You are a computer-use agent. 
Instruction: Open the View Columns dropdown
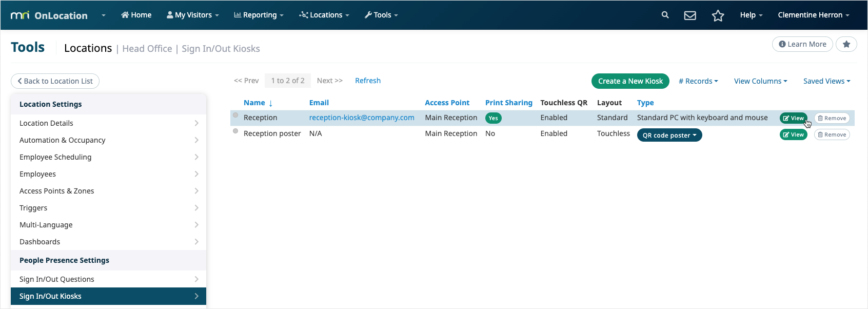[x=760, y=81]
